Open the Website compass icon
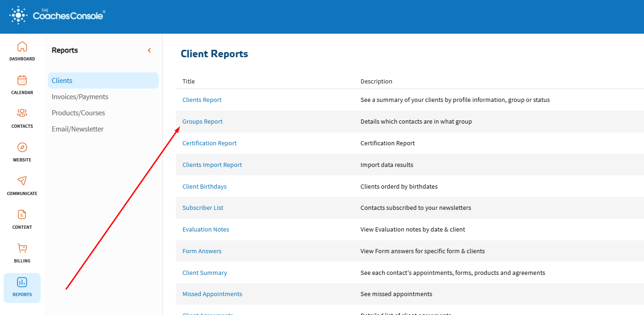 pyautogui.click(x=22, y=148)
